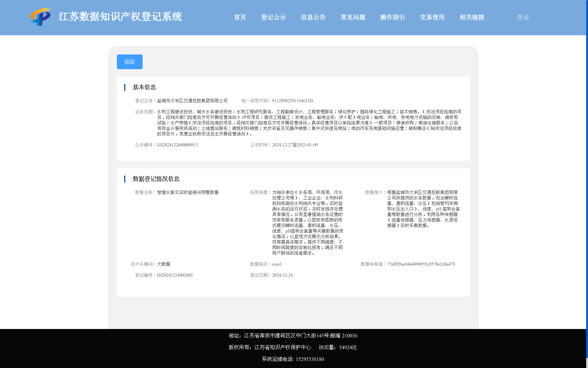Select registration number DJ20241218002045
Screen dimensions: 588x368
click(x=175, y=275)
